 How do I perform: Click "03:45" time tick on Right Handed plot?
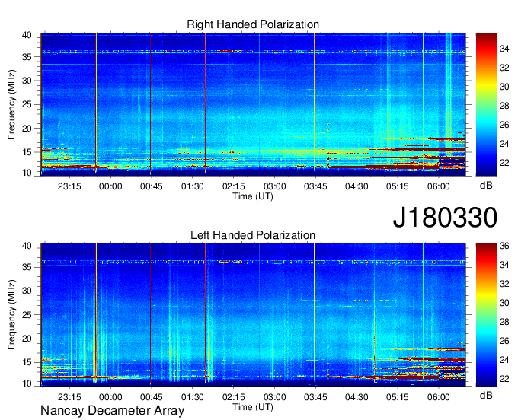click(x=315, y=186)
